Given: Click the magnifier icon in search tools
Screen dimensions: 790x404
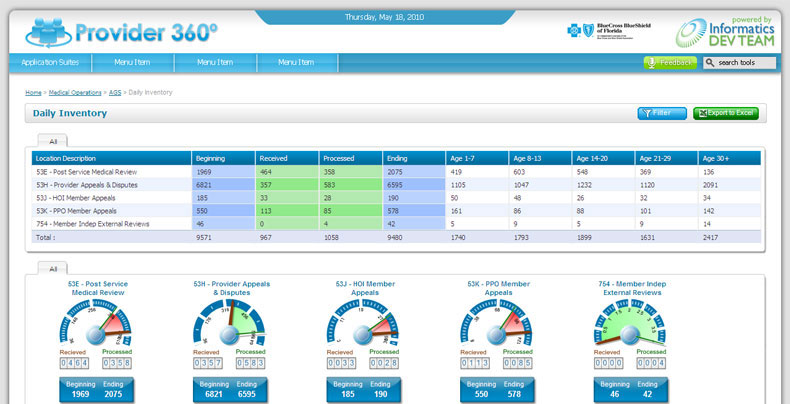Looking at the screenshot, I should click(709, 62).
